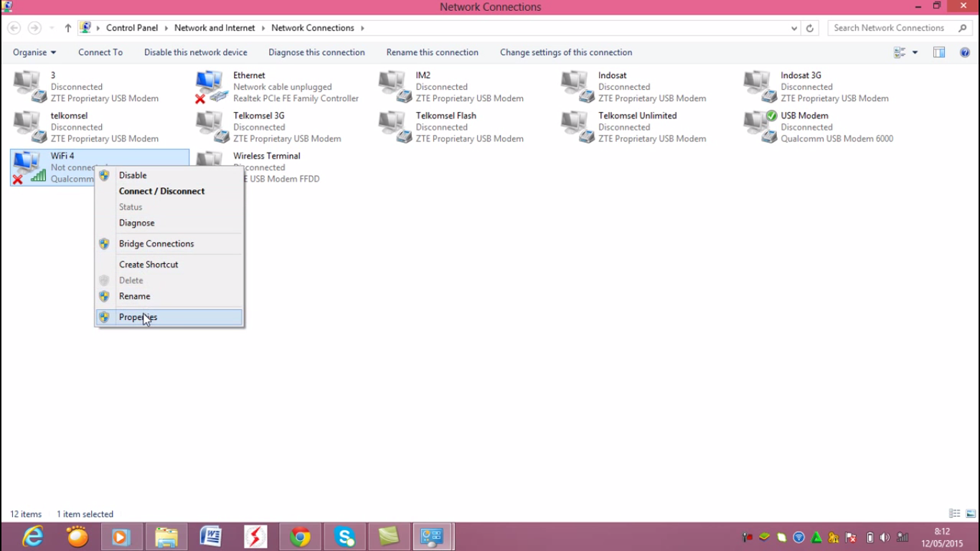Open the Organise dropdown menu
The image size is (980, 551).
pos(34,52)
